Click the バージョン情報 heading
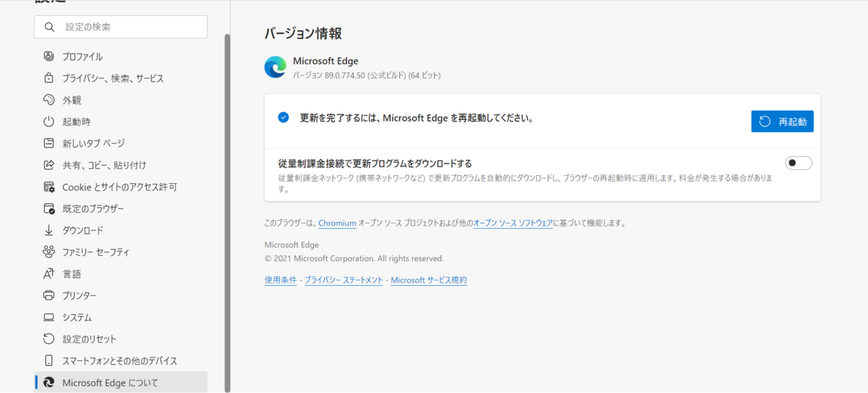868x393 pixels. [303, 33]
